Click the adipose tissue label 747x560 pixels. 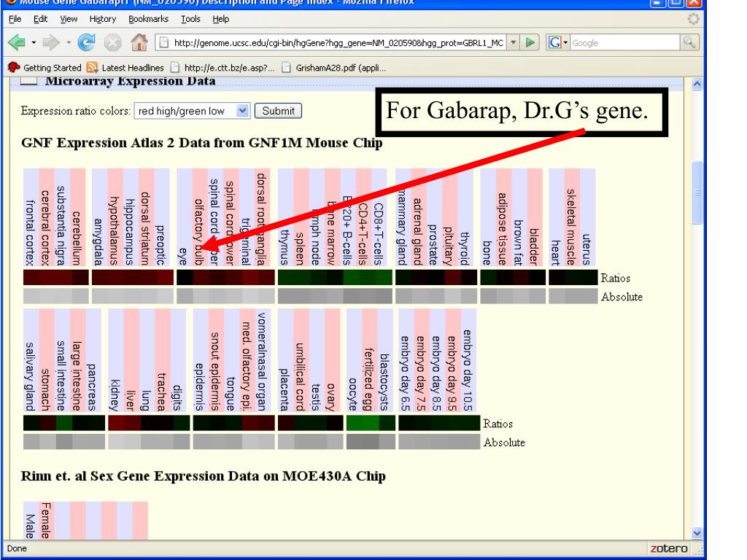503,229
